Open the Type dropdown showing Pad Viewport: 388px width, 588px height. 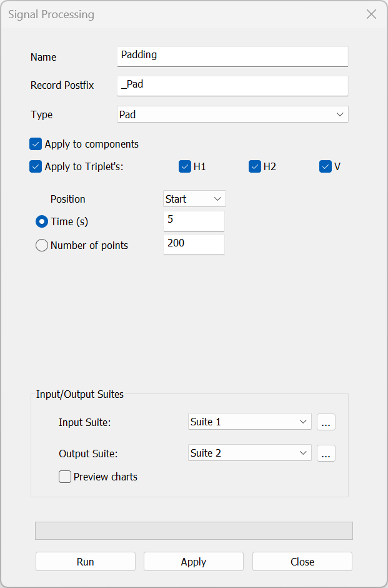232,114
